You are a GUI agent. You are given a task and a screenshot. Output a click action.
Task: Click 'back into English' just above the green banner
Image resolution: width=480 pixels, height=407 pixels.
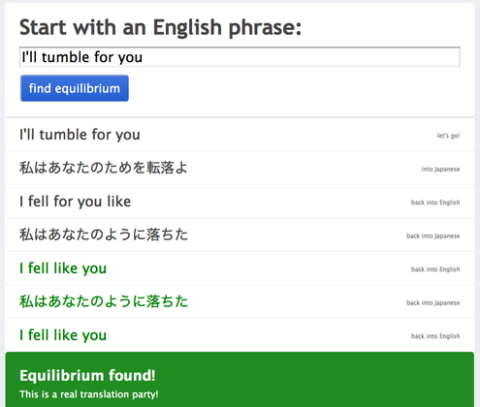[x=435, y=336]
